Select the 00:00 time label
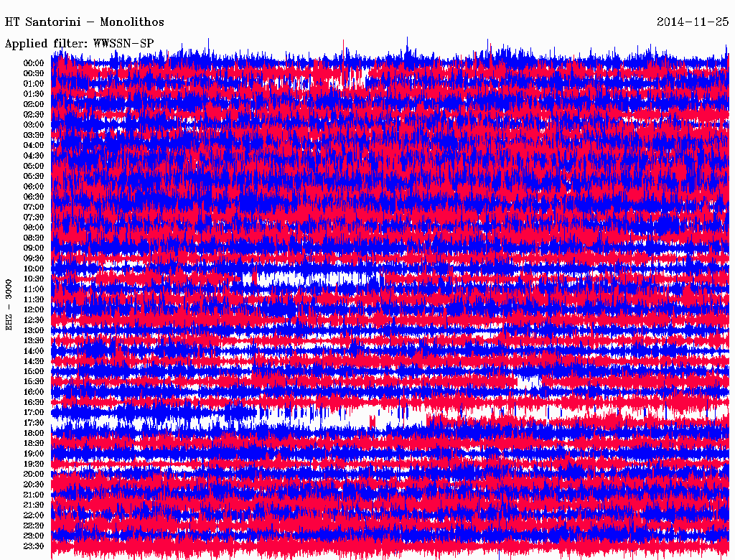735x560 pixels. click(34, 63)
